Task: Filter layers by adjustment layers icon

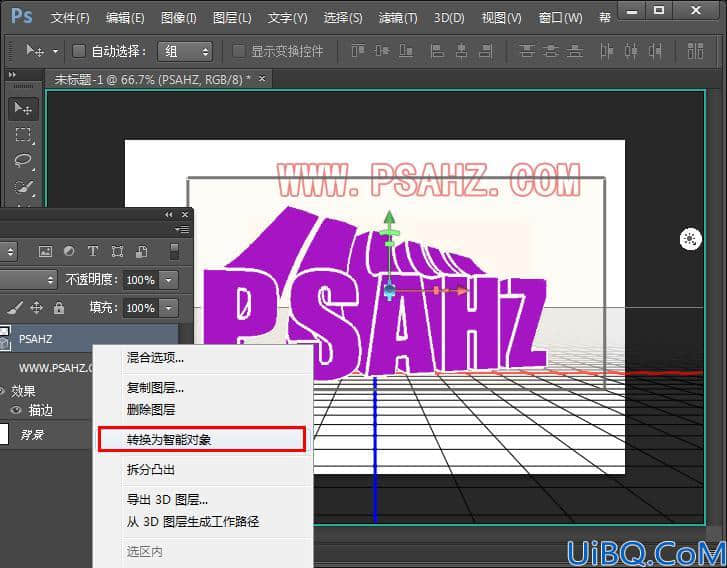Action: (69, 251)
